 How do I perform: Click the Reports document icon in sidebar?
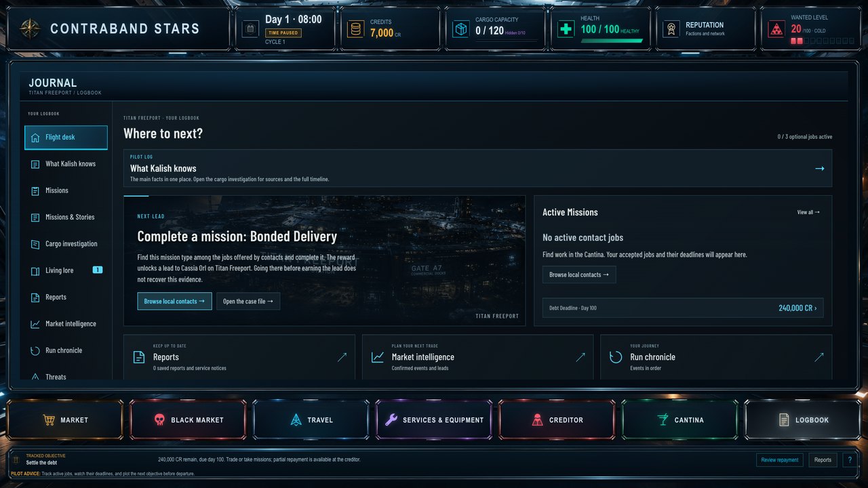35,298
